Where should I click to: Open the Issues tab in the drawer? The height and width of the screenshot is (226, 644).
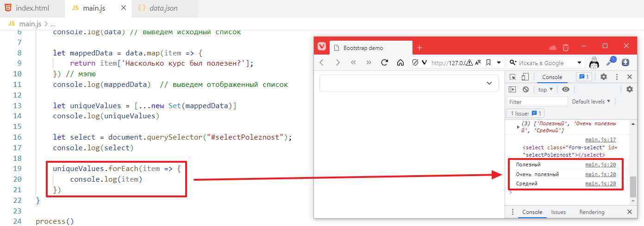pyautogui.click(x=558, y=212)
